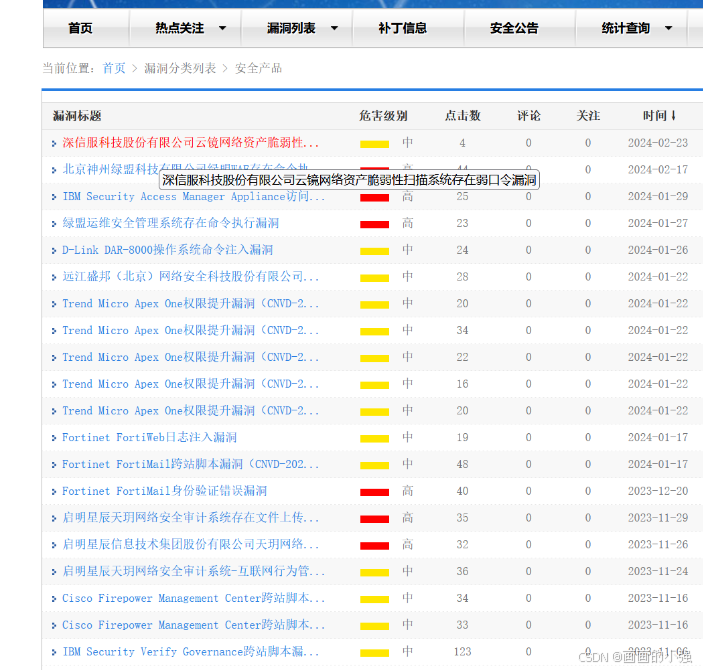
Task: Click click-count 48 in FortiMail row
Action: click(462, 464)
